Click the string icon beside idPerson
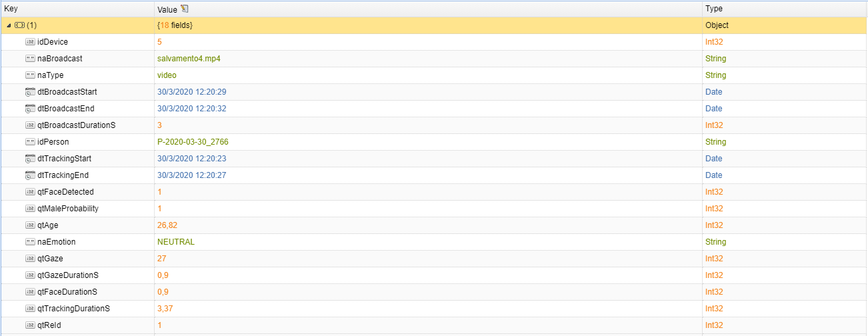 point(30,142)
